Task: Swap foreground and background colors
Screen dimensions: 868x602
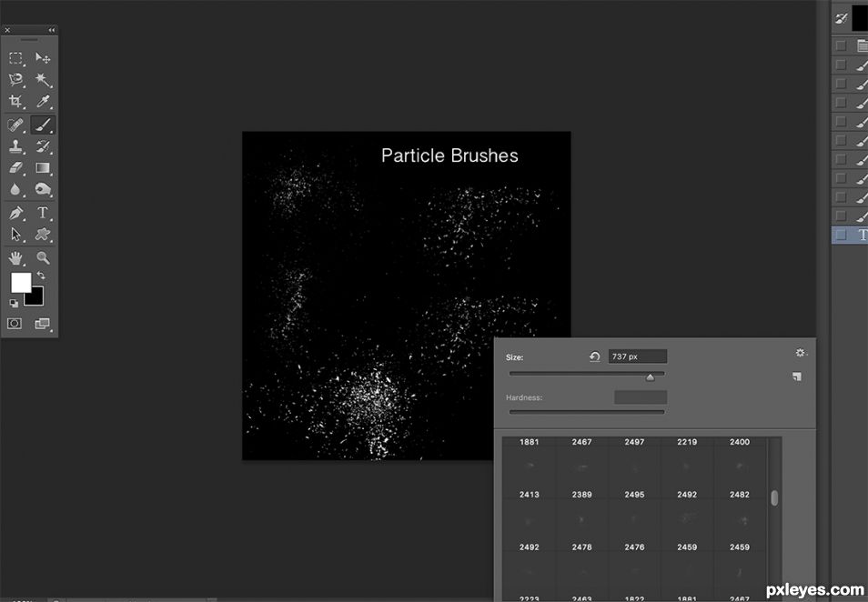Action: coord(41,275)
